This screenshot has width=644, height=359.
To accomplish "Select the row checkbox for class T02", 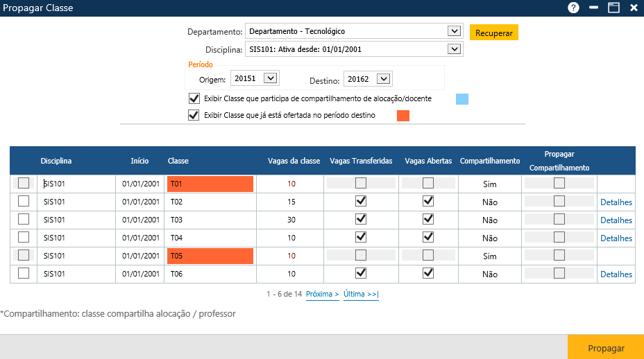I will click(x=24, y=201).
